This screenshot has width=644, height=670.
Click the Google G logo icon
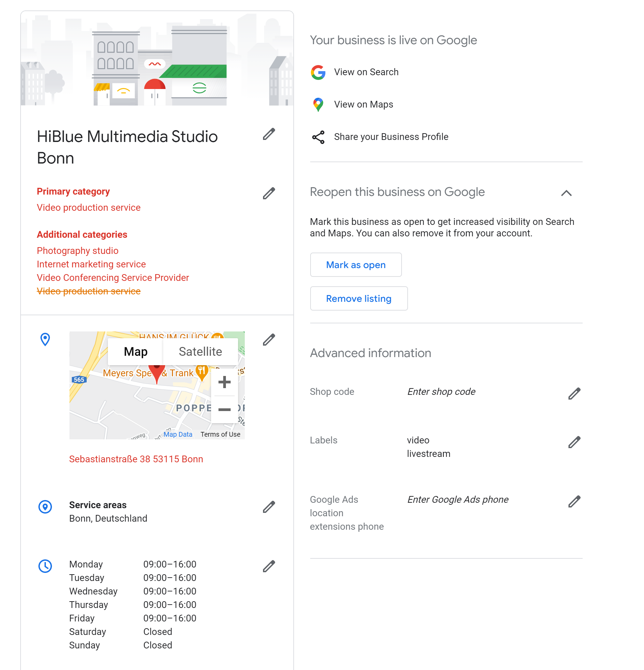coord(318,72)
